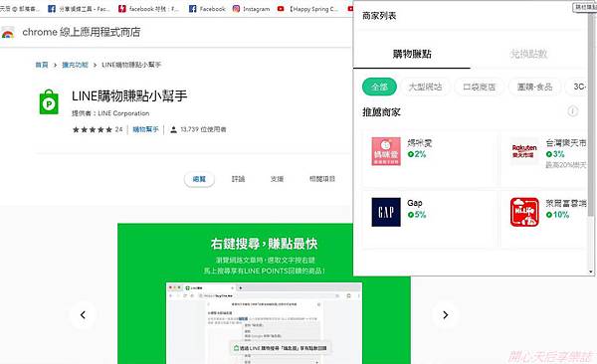Go to 擴充功能 breadcrumb link
The height and width of the screenshot is (364, 597).
pos(75,65)
